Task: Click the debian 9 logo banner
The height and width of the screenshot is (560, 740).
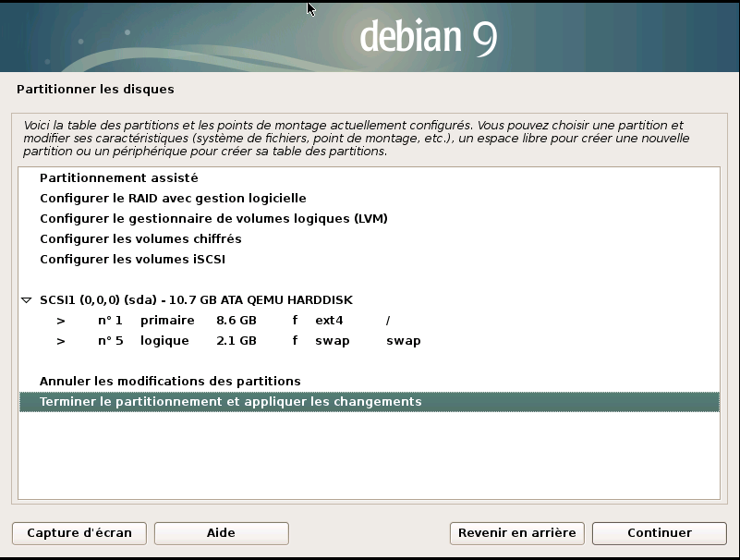Action: point(428,37)
